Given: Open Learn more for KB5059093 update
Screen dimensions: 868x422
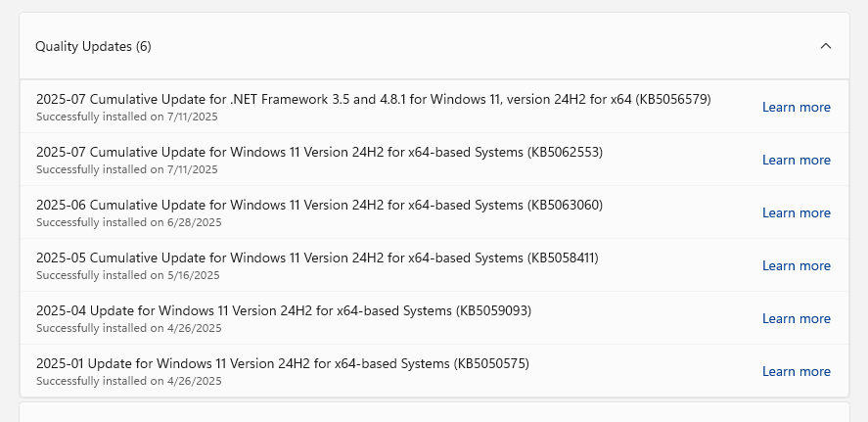Looking at the screenshot, I should (796, 318).
